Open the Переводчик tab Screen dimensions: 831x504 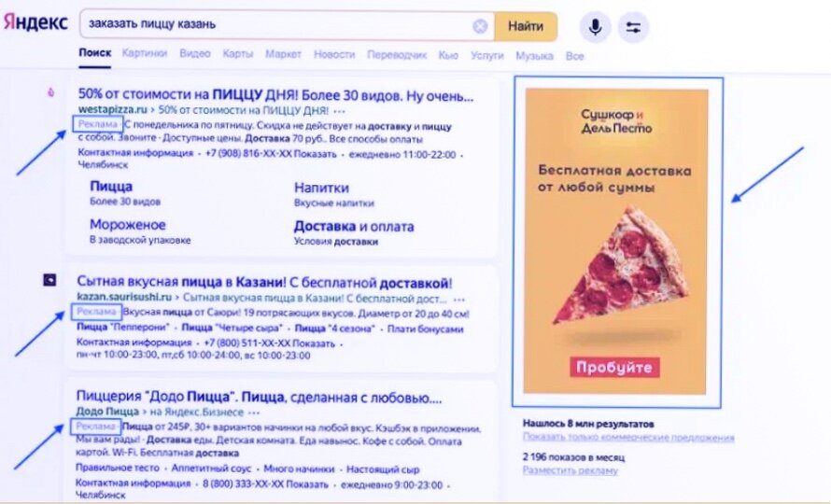pos(397,54)
